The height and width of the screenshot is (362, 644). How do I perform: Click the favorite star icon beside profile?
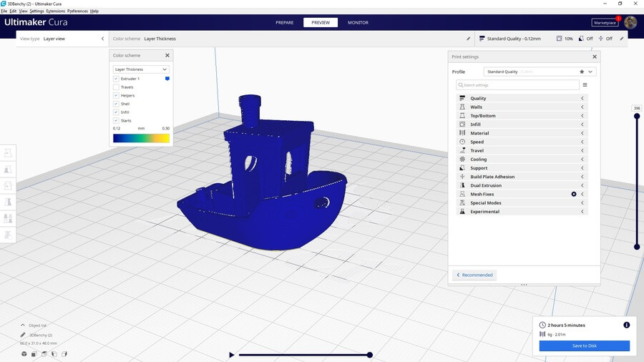[580, 72]
